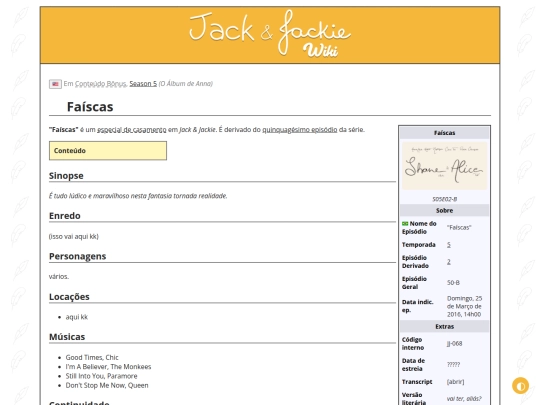Click the Músicas section heading

pos(67,337)
